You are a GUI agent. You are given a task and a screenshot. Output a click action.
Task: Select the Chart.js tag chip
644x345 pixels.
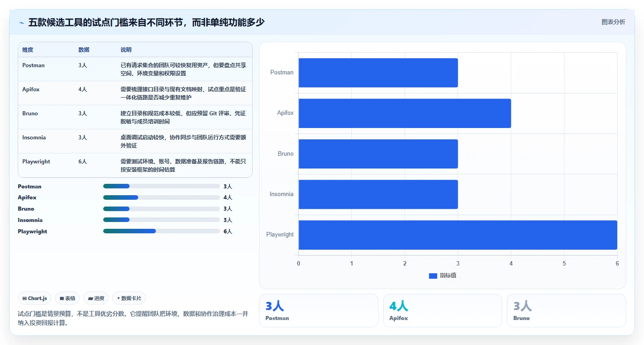click(x=35, y=298)
